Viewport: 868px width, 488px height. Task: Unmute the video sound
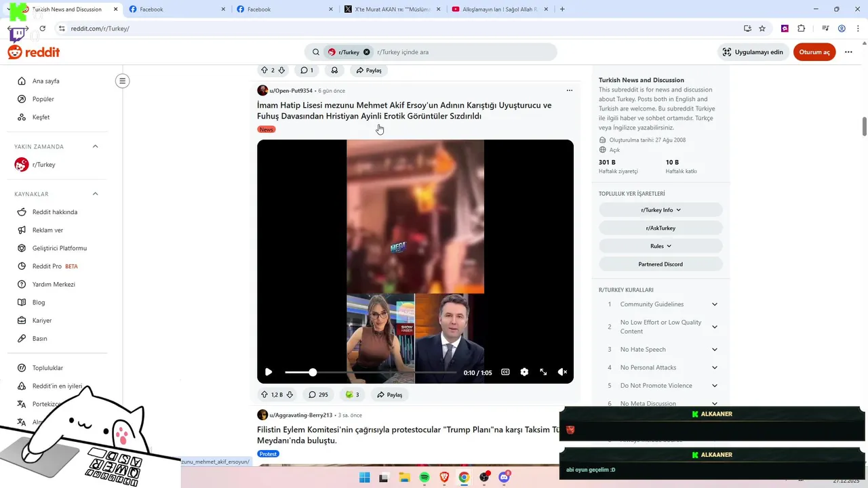click(x=562, y=372)
